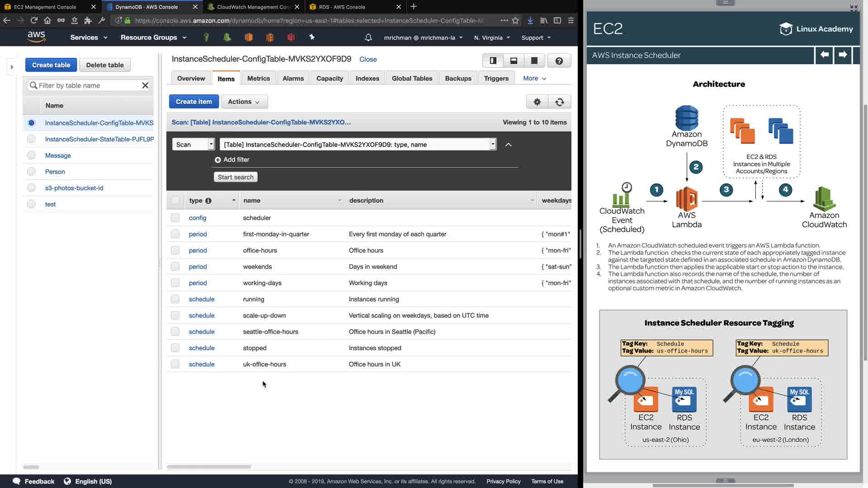Open the seattle-office-hours schedule link

tap(202, 332)
